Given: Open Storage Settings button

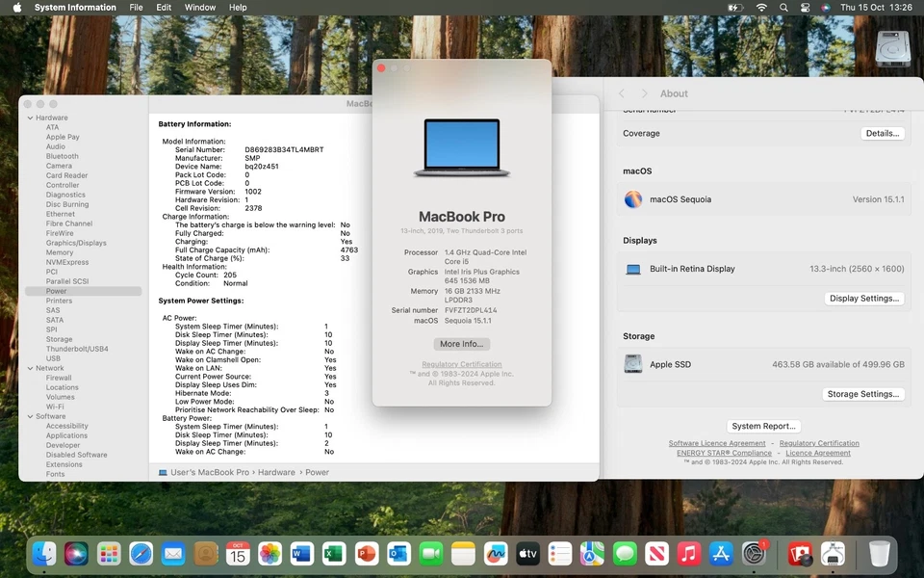Looking at the screenshot, I should pos(862,394).
